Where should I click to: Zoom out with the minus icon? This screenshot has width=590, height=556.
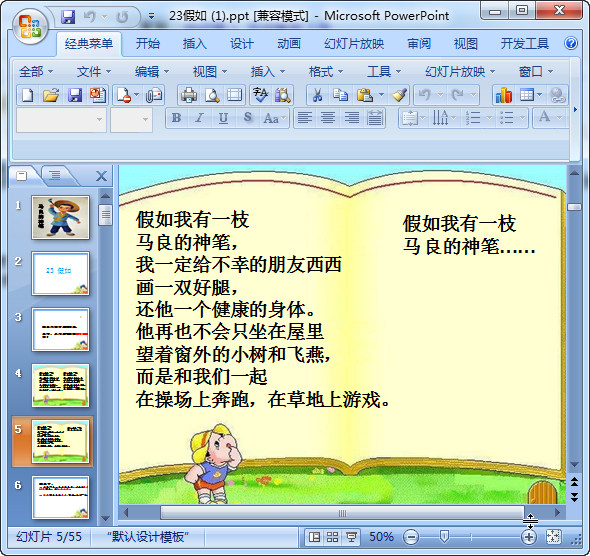[x=411, y=537]
